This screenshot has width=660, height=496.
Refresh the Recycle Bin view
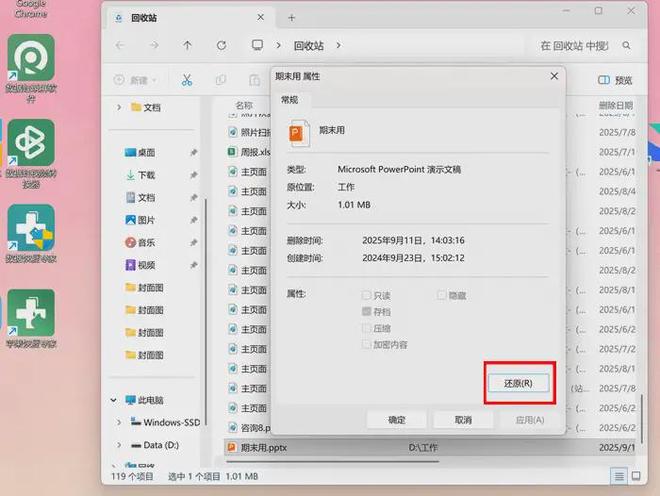point(221,45)
